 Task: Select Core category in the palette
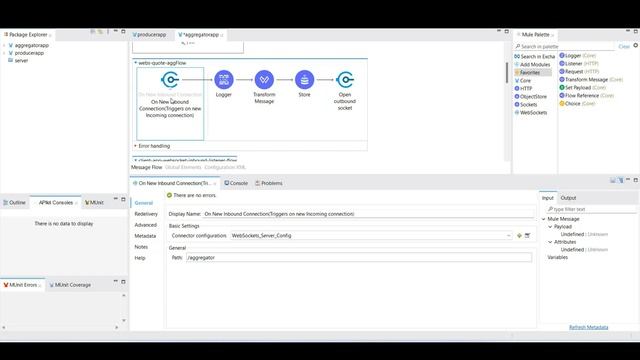pos(523,81)
